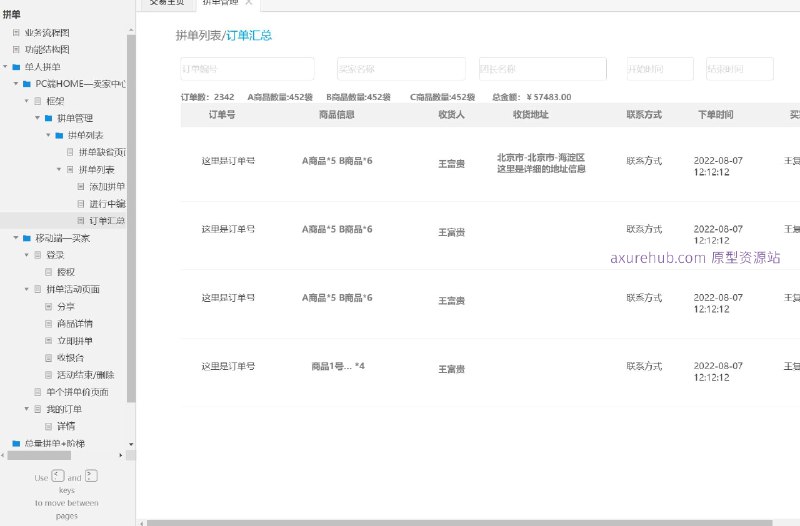This screenshot has width=800, height=526.
Task: Click the 联系方式 column header
Action: pyautogui.click(x=644, y=115)
